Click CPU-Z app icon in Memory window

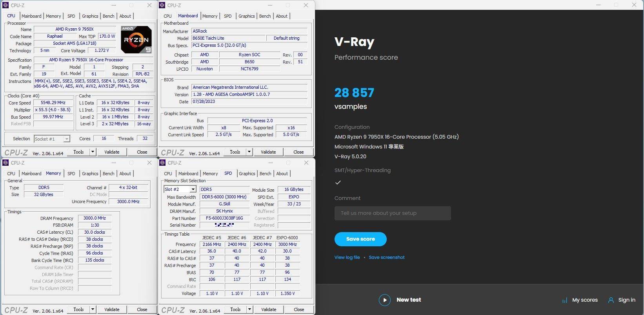5,163
